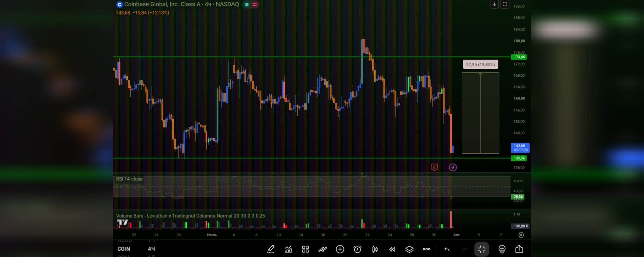Tap the circled plus add button
Viewport: 644px width, 257px height.
coord(340,249)
